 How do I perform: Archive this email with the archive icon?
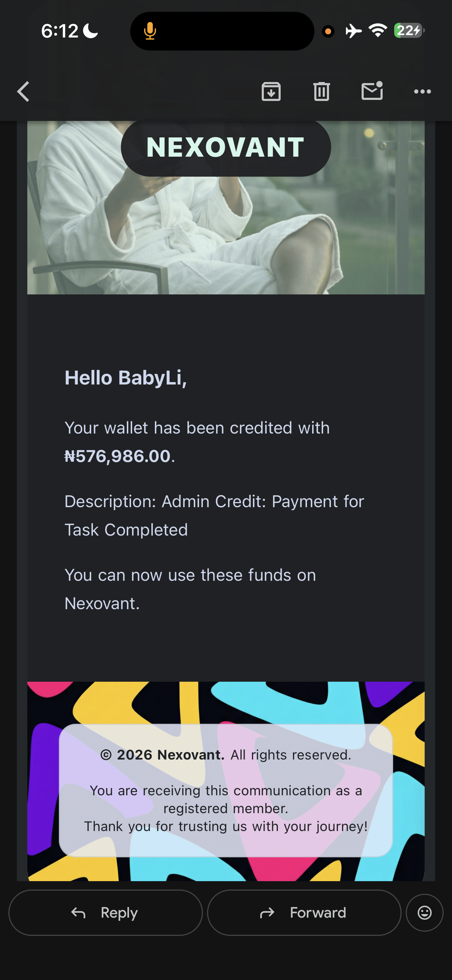click(271, 92)
